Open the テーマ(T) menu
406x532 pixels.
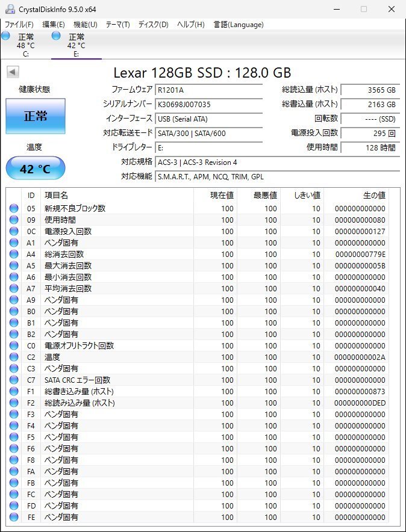[x=118, y=25]
